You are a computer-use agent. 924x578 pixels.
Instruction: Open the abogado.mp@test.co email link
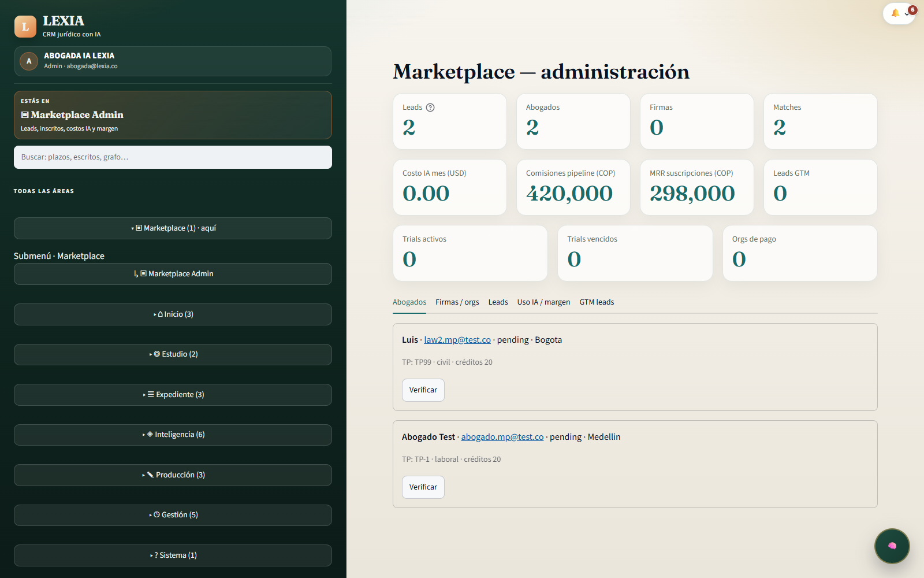[502, 437]
